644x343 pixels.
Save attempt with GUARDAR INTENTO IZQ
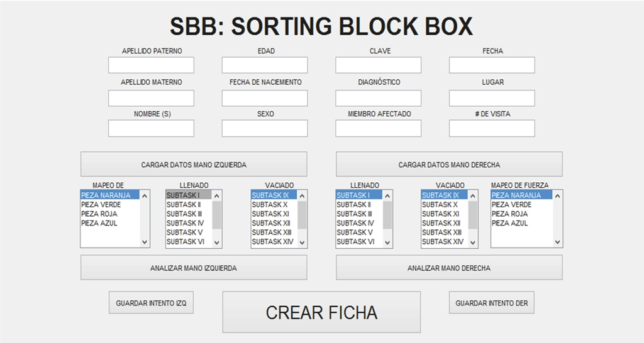(x=151, y=303)
